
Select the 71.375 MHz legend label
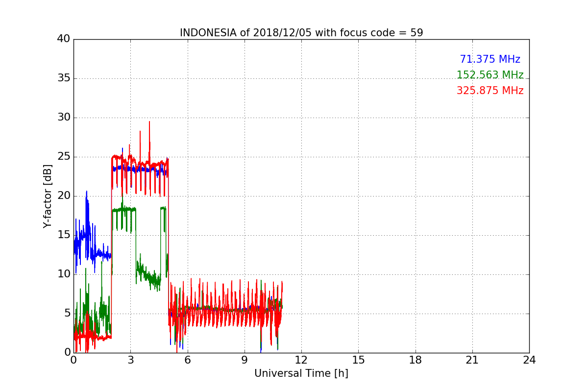click(x=490, y=59)
